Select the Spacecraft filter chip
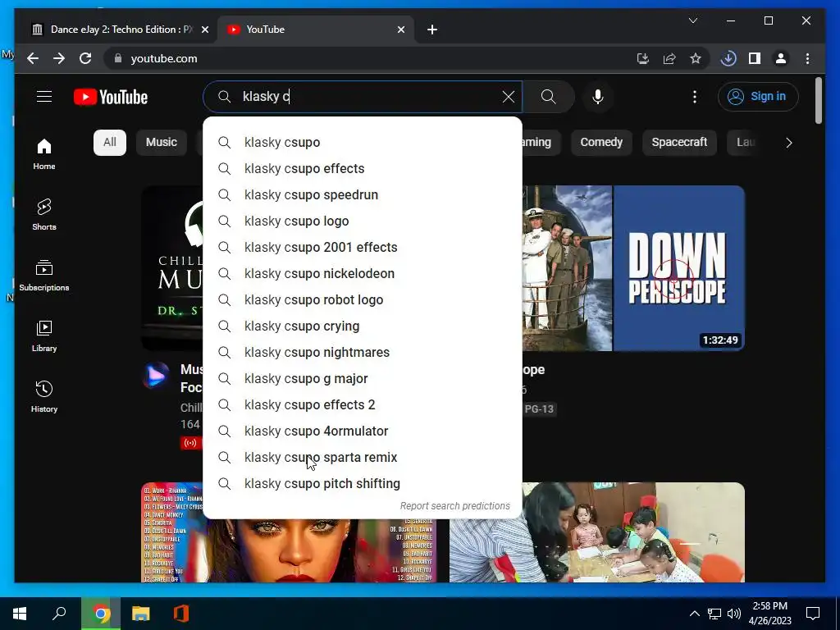The height and width of the screenshot is (630, 840). click(679, 143)
